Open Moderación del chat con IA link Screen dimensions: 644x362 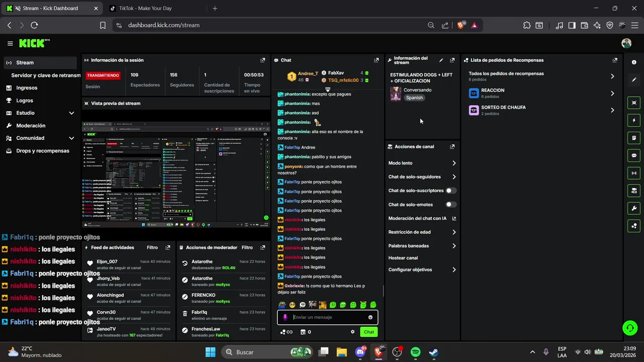click(x=422, y=218)
